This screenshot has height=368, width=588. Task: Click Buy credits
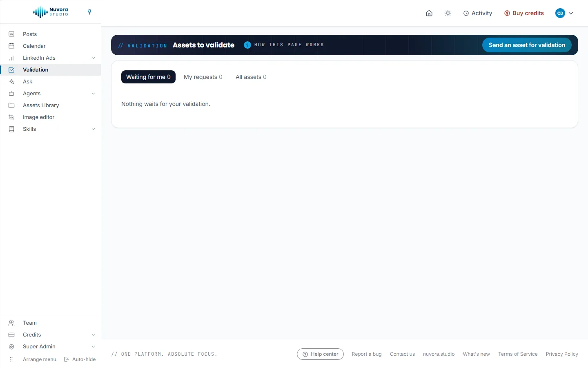[524, 13]
